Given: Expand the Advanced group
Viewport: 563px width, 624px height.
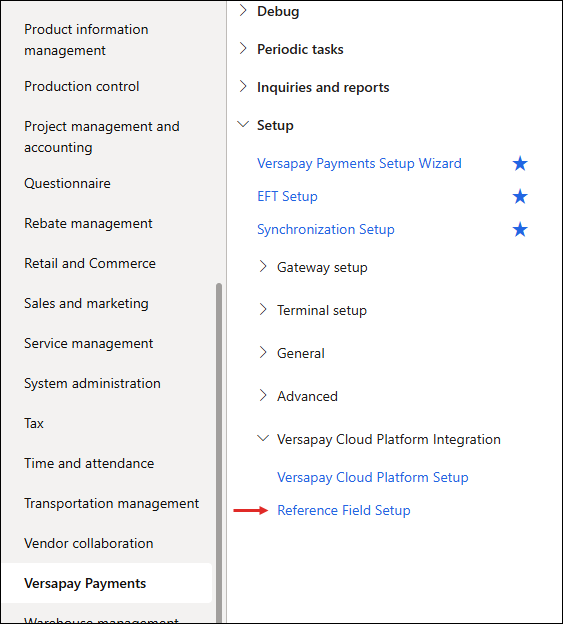Looking at the screenshot, I should (263, 395).
